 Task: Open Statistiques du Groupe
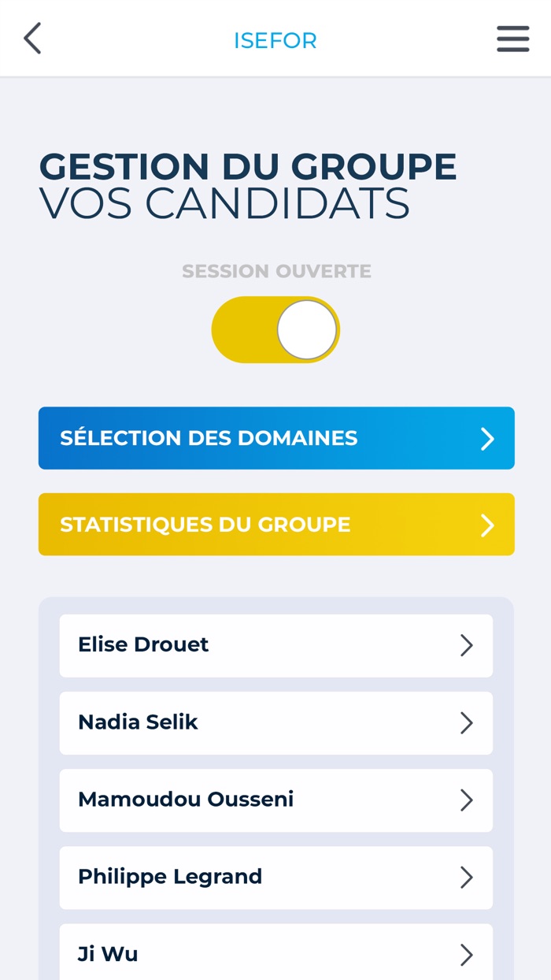275,524
